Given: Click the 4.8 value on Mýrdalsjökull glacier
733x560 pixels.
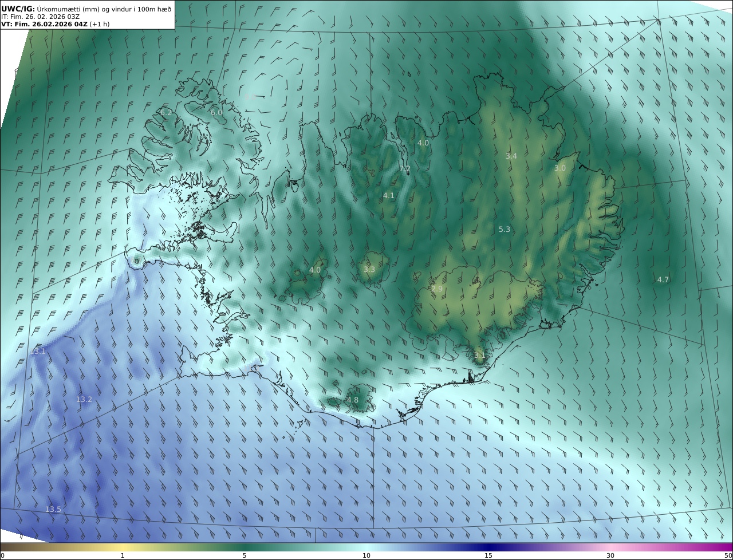Looking at the screenshot, I should point(353,400).
